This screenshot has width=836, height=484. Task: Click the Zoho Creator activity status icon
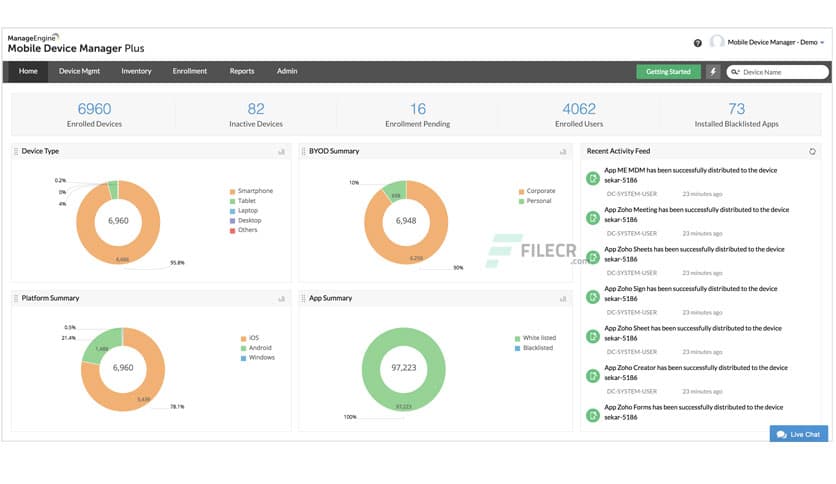coord(593,376)
